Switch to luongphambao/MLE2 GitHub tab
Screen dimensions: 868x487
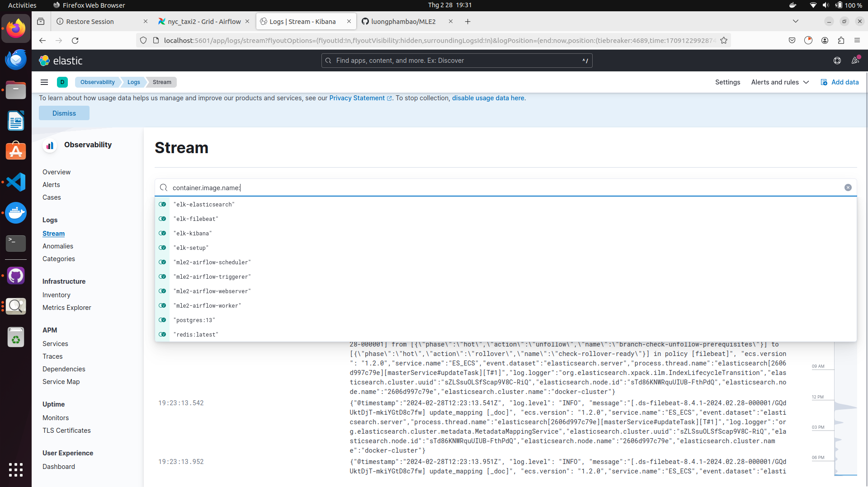click(x=406, y=21)
